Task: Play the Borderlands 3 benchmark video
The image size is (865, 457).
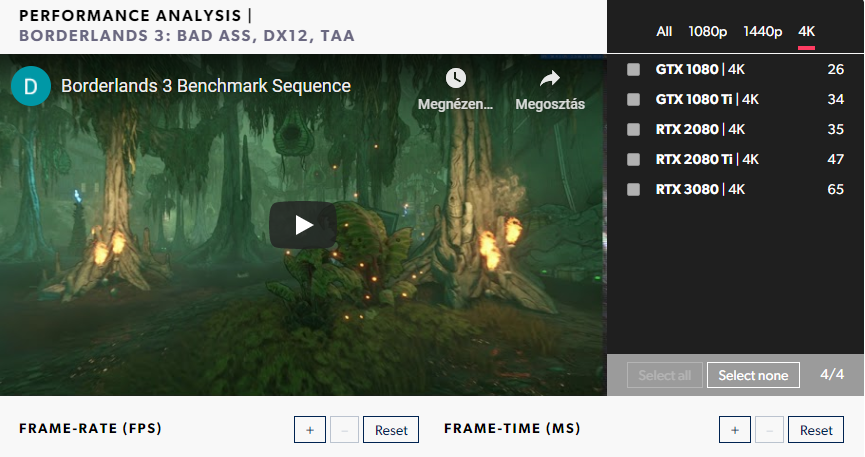Action: tap(303, 225)
